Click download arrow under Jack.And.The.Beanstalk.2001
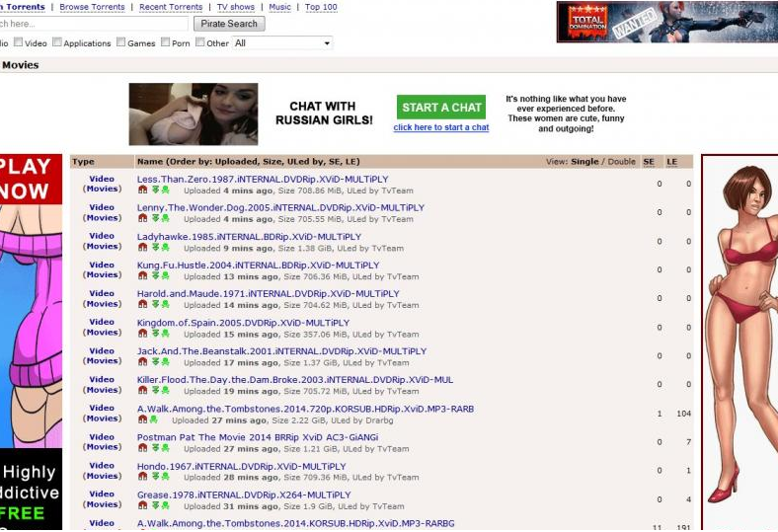Screen dimensions: 778x532 pyautogui.click(x=154, y=362)
